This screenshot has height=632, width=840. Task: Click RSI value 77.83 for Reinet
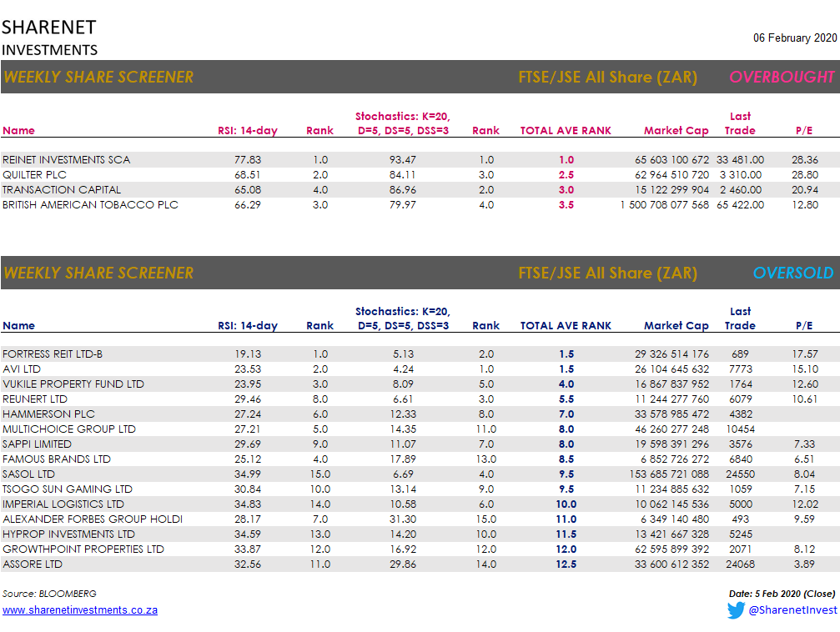[x=248, y=159]
